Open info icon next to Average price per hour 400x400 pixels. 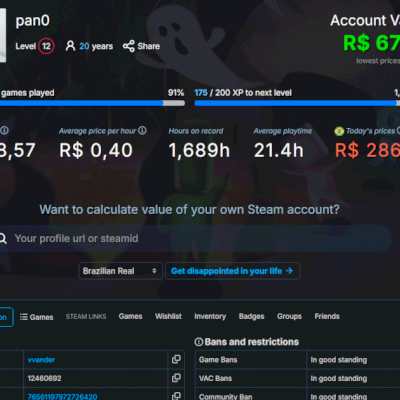[x=142, y=130]
